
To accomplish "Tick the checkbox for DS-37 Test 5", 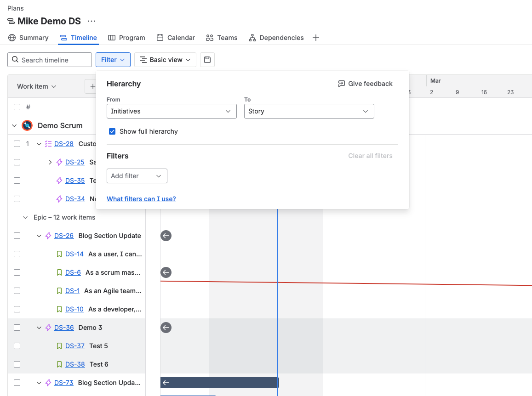I will pos(17,346).
